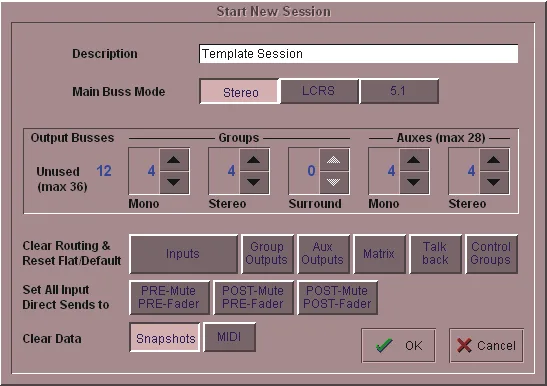Toggle Snapshots clear data option

tap(165, 337)
